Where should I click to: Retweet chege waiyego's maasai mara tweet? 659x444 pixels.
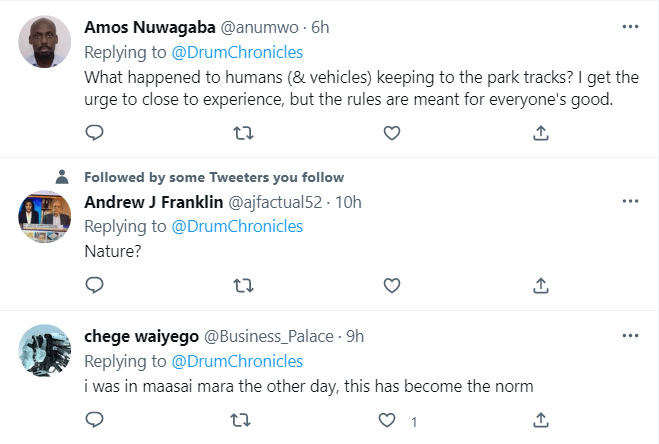point(242,420)
